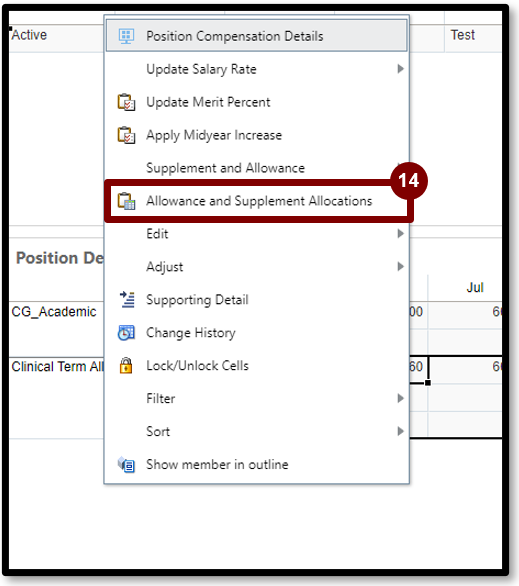Image resolution: width=519 pixels, height=586 pixels.
Task: Click the Update Merit Percent clipboard icon
Action: [x=126, y=102]
